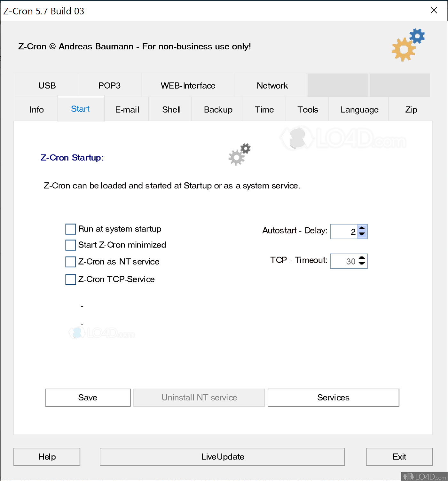This screenshot has height=481, width=448.
Task: Check Start Z-Cron minimized
Action: click(x=71, y=245)
